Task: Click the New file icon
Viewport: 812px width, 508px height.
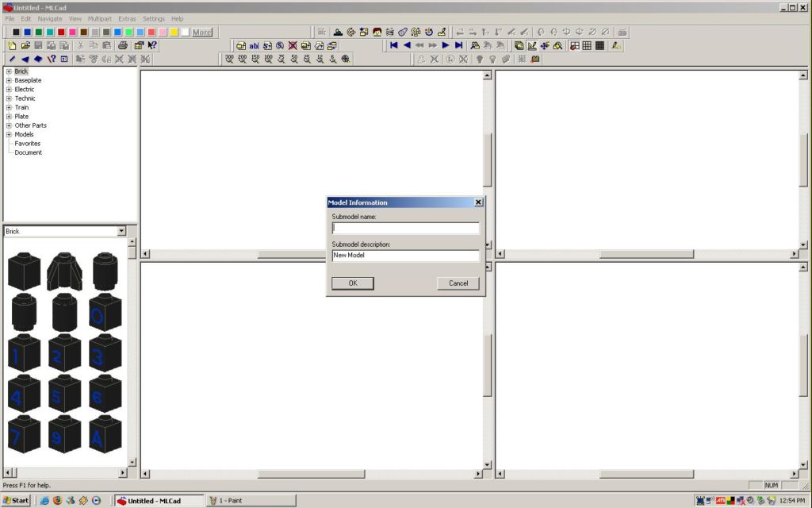Action: click(x=12, y=46)
